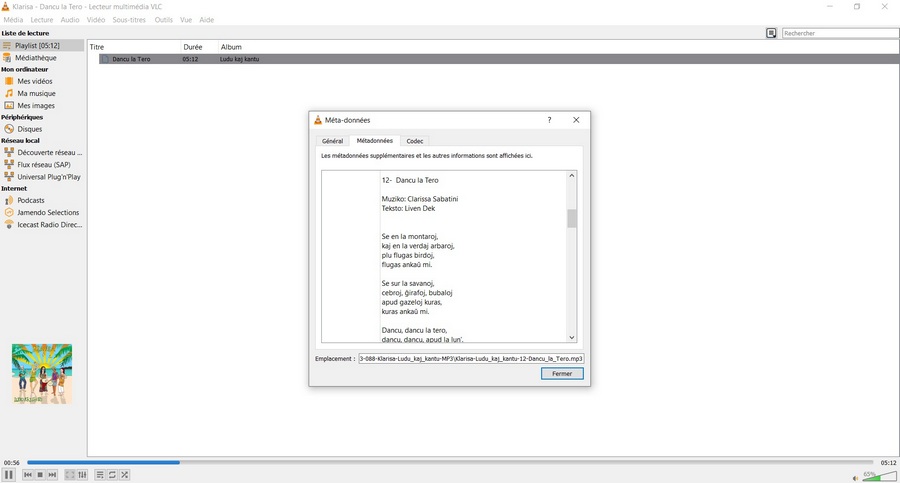This screenshot has width=900, height=483.
Task: Skip to the previous track
Action: pyautogui.click(x=28, y=475)
